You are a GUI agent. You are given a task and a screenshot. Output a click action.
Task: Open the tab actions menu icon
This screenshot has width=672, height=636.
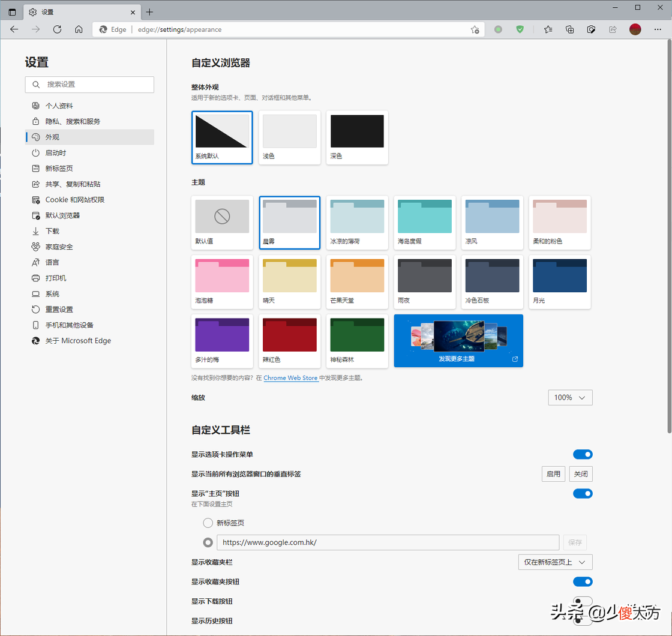pyautogui.click(x=12, y=12)
